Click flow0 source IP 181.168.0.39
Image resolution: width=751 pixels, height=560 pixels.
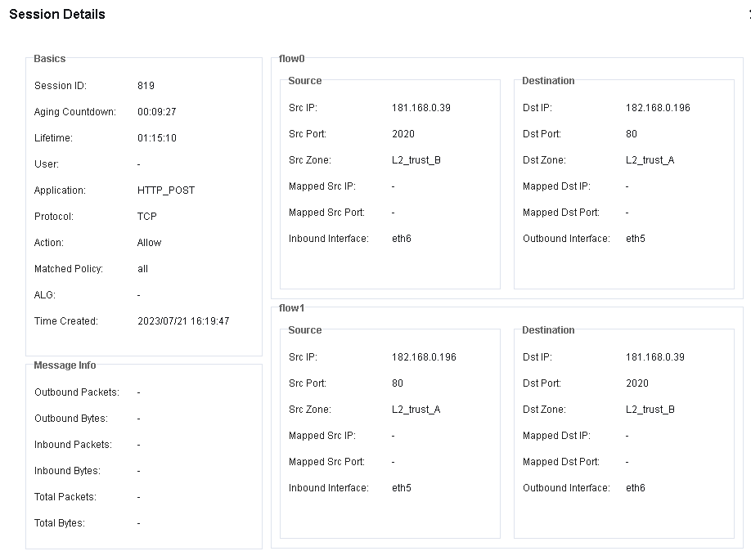click(x=421, y=108)
